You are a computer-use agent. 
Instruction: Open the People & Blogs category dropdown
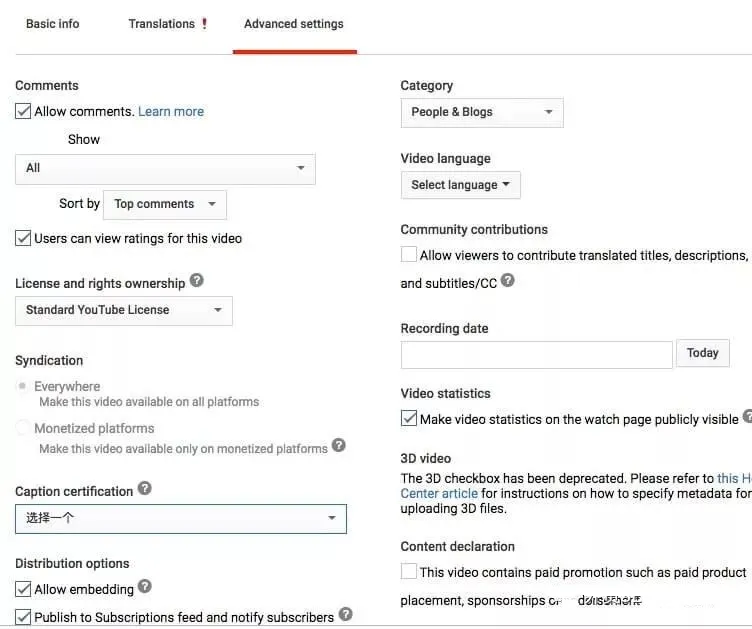pos(481,112)
